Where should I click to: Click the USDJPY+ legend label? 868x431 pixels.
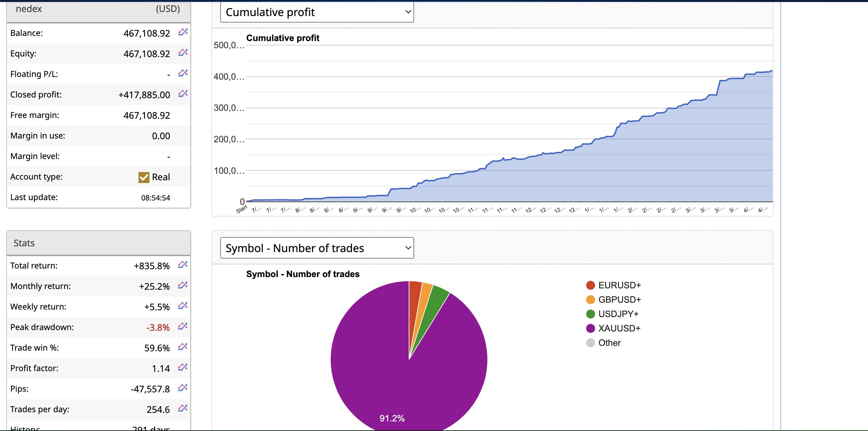618,314
